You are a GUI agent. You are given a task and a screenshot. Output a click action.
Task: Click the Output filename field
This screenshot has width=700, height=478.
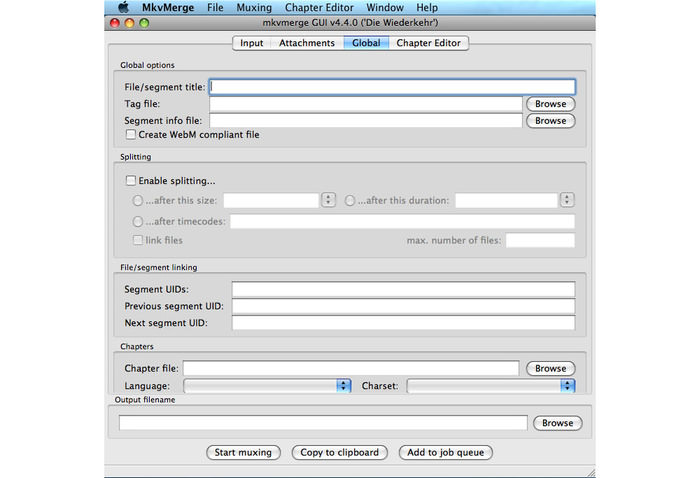pos(323,423)
